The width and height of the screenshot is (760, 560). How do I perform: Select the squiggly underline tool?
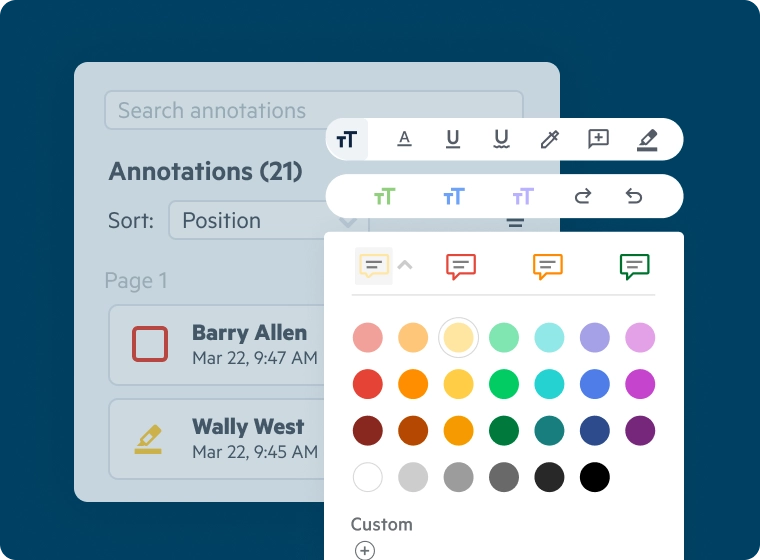501,139
